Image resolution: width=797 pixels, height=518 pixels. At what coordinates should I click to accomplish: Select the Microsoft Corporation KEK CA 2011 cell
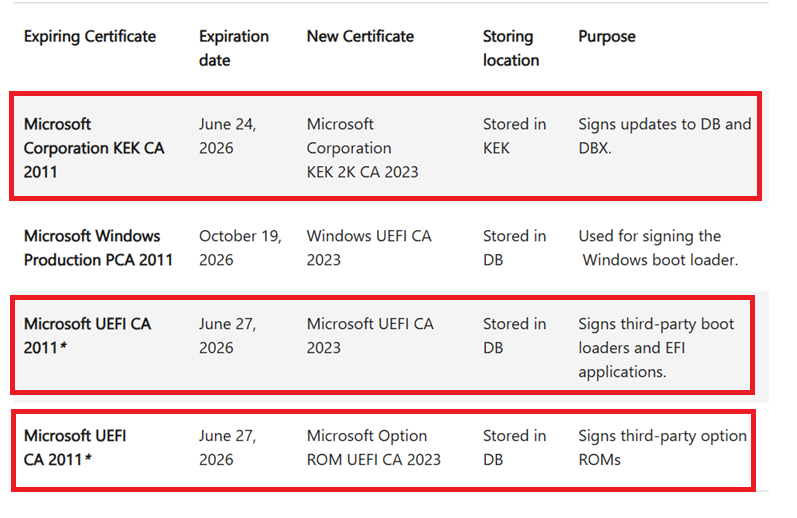(x=94, y=148)
